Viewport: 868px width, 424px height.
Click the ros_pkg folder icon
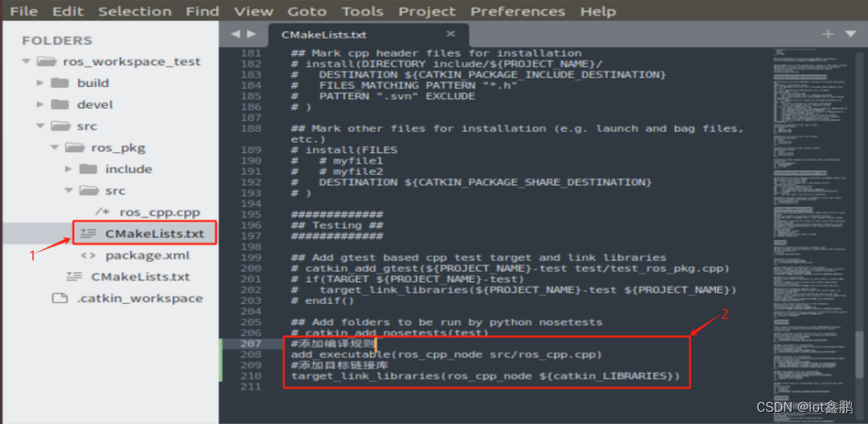pos(75,148)
